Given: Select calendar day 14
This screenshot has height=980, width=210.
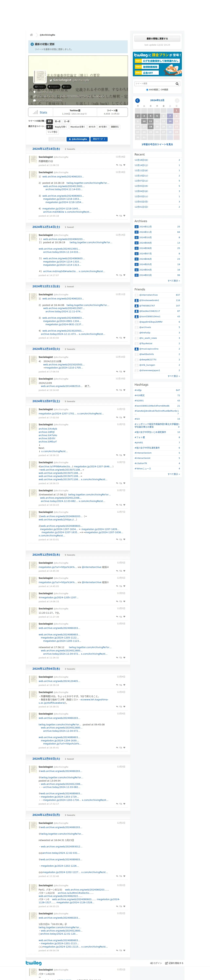Looking at the screenshot, I should pos(170,121).
